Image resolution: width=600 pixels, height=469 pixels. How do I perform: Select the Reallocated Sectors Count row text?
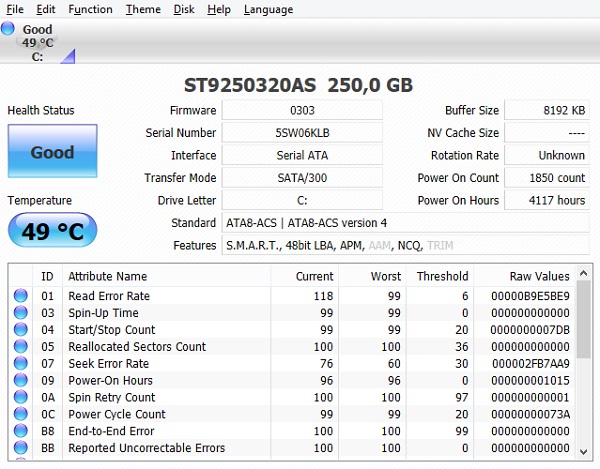coord(137,346)
